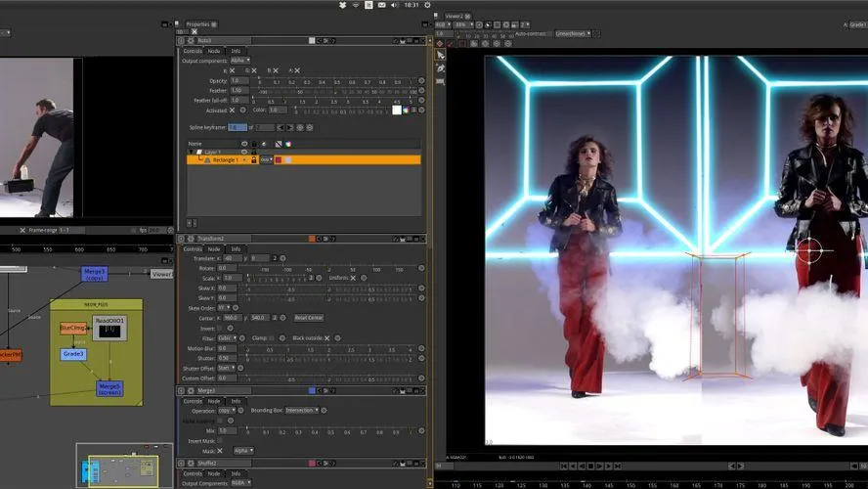Select the Grade3 node in graph
The width and height of the screenshot is (868, 489).
coord(73,354)
